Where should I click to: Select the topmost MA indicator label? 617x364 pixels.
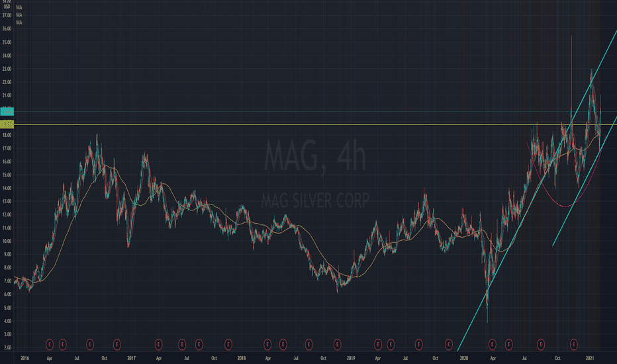[x=19, y=7]
